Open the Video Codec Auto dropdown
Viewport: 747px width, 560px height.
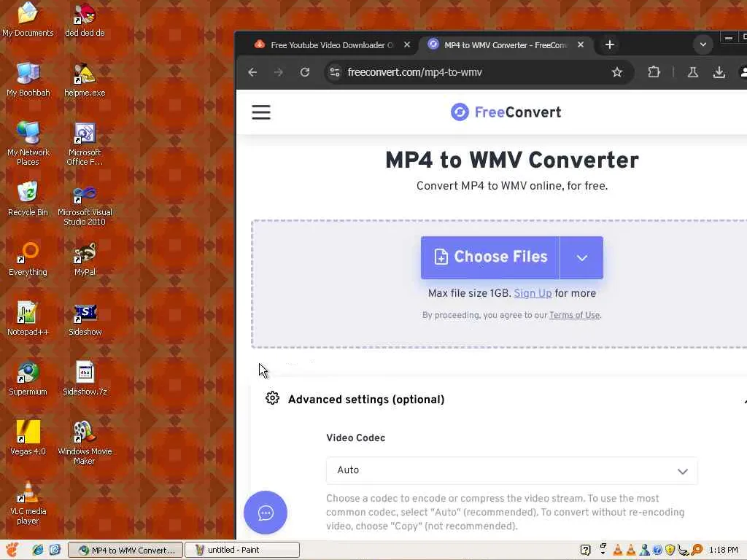pyautogui.click(x=511, y=470)
